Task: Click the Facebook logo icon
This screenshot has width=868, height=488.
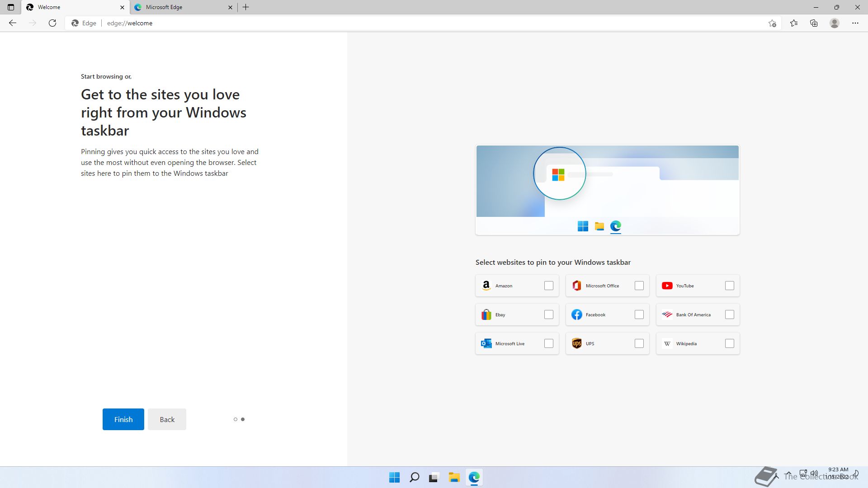Action: tap(577, 314)
